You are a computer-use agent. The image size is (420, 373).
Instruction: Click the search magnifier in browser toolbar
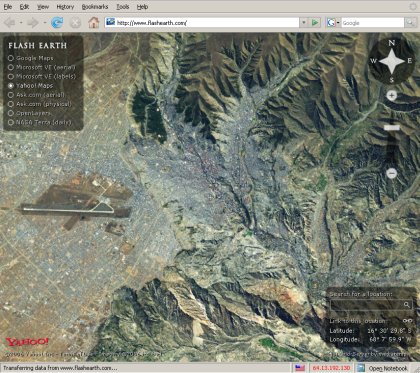pyautogui.click(x=410, y=23)
